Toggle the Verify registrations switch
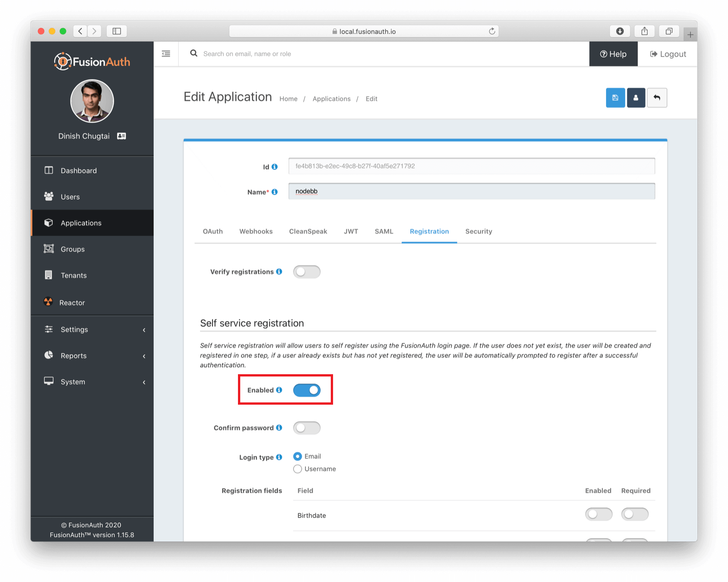Screen dimensions: 728x582 pyautogui.click(x=307, y=272)
